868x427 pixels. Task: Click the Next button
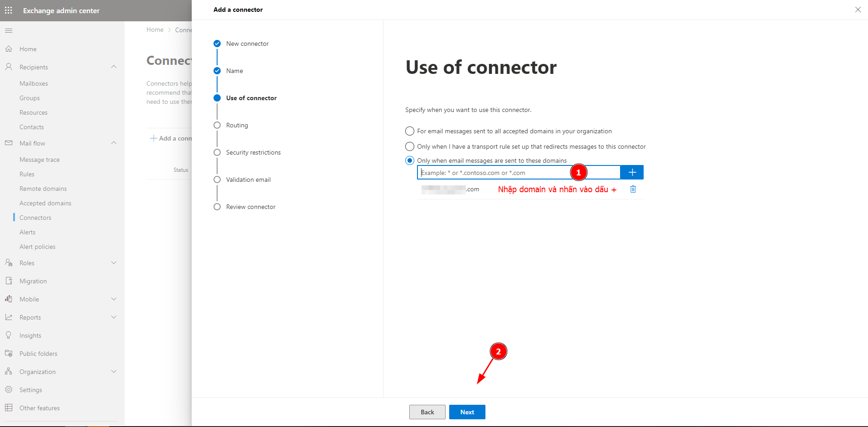[x=467, y=412]
